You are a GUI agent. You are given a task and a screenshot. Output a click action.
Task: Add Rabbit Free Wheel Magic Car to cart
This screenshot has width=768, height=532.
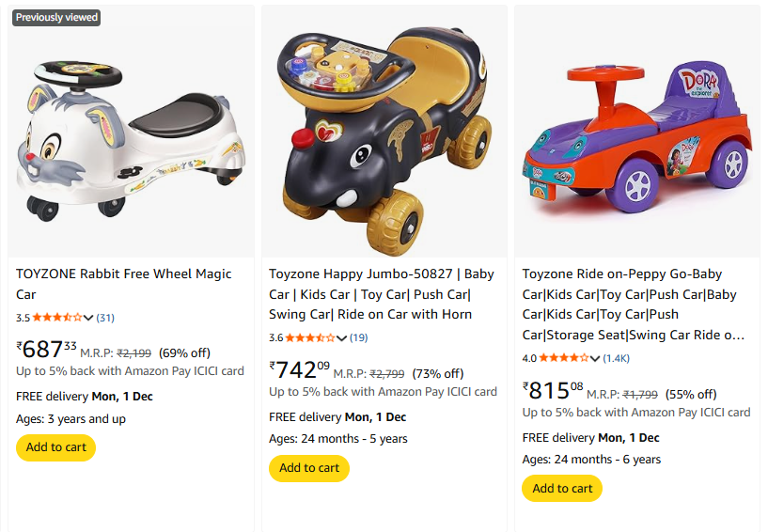56,447
